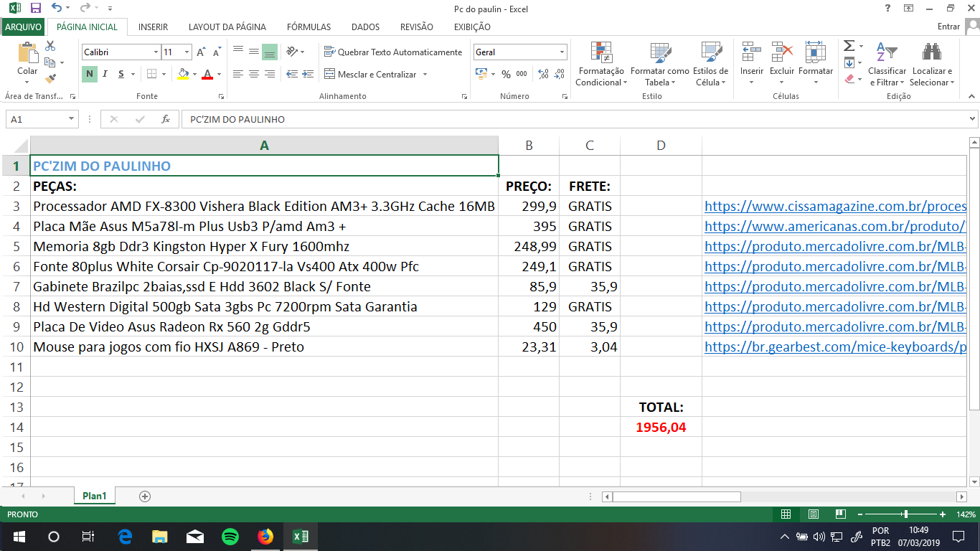Switch to the REVISÃO tab
This screenshot has height=551, width=980.
tap(417, 27)
